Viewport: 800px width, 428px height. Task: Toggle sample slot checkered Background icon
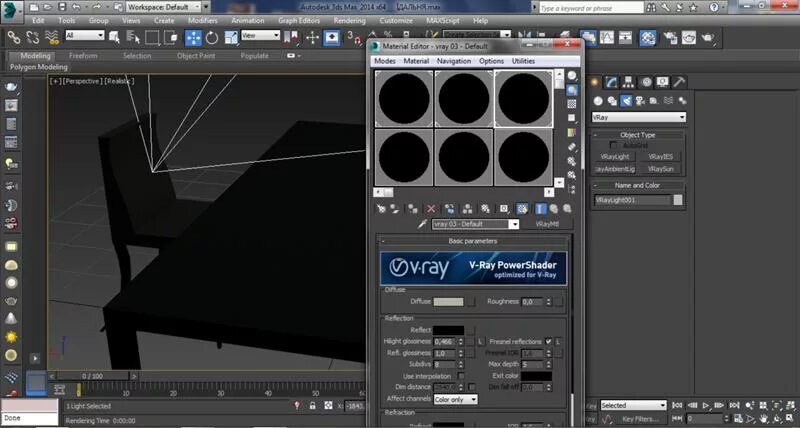point(572,104)
